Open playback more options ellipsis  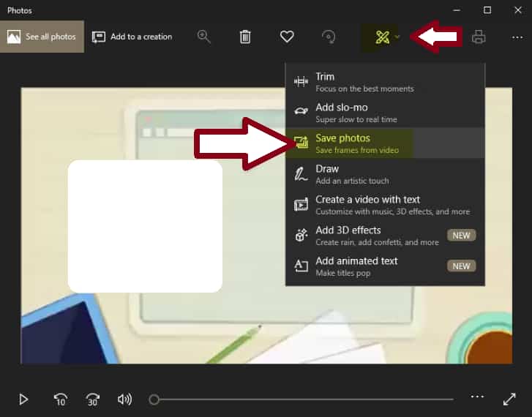click(x=477, y=397)
